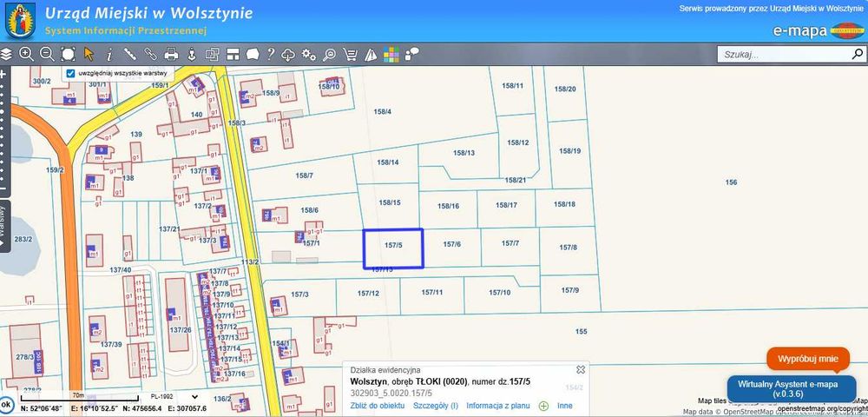Select parcel label 283/2 on map
This screenshot has width=868, height=417.
[x=23, y=239]
